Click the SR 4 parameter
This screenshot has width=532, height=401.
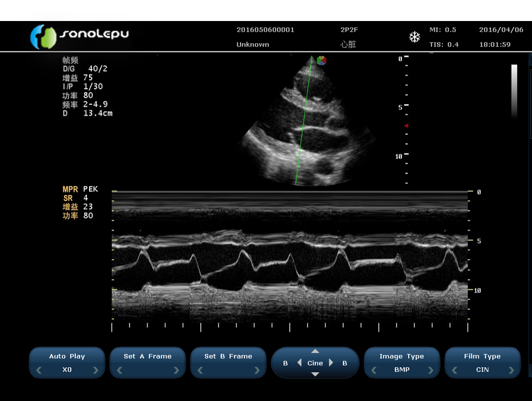point(75,198)
